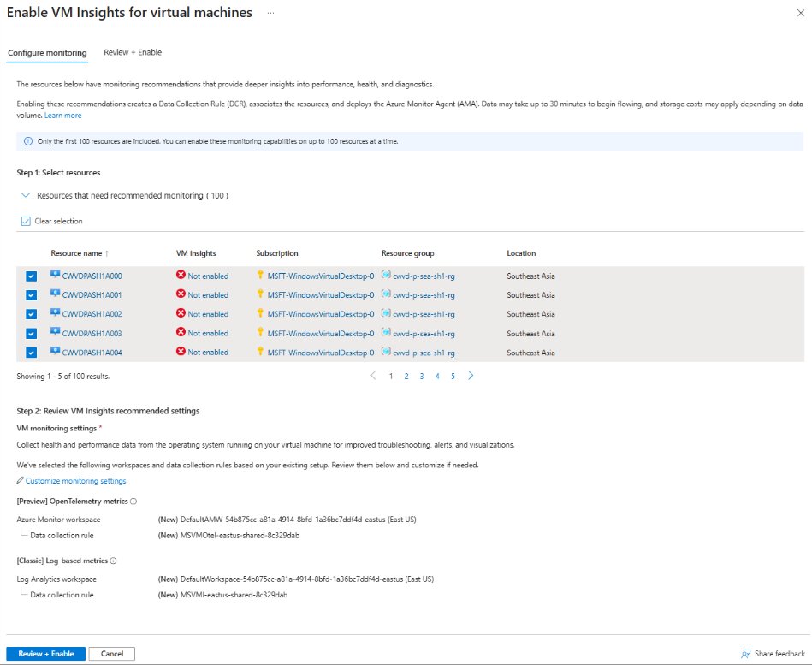Click the VM icon beside CWVDPASH1A000
Viewport: 812px width, 665px height.
pyautogui.click(x=55, y=275)
